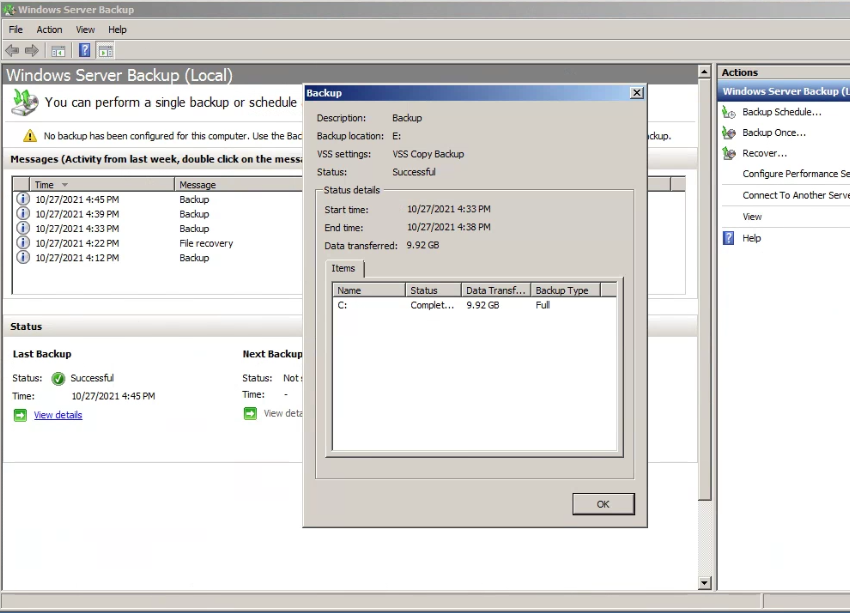Toggle the Action pane toolbar icon
The image size is (850, 613).
tap(106, 50)
